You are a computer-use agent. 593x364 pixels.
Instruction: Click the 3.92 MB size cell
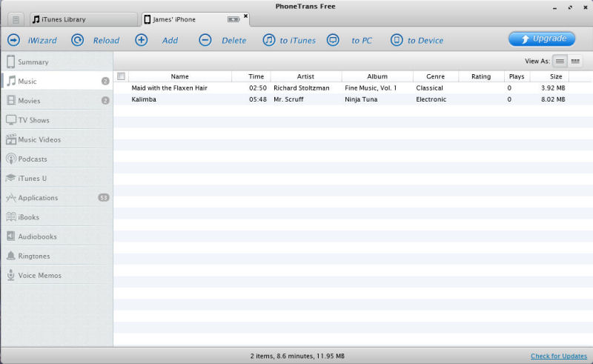point(553,87)
